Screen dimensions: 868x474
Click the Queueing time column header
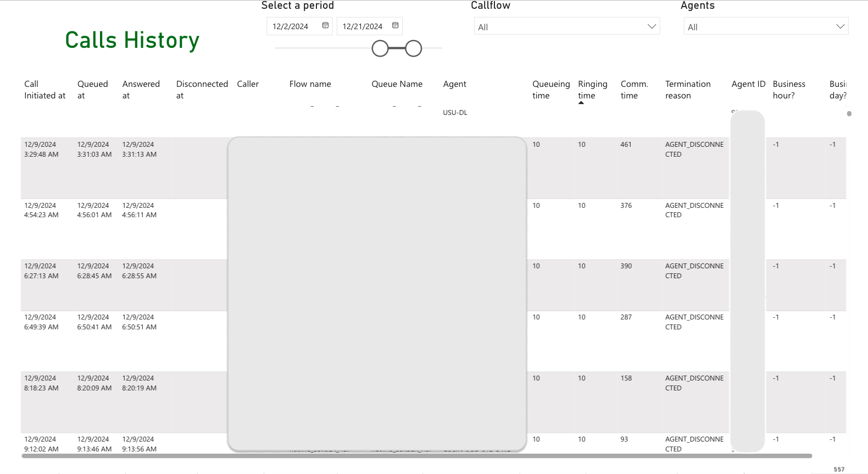coord(550,90)
